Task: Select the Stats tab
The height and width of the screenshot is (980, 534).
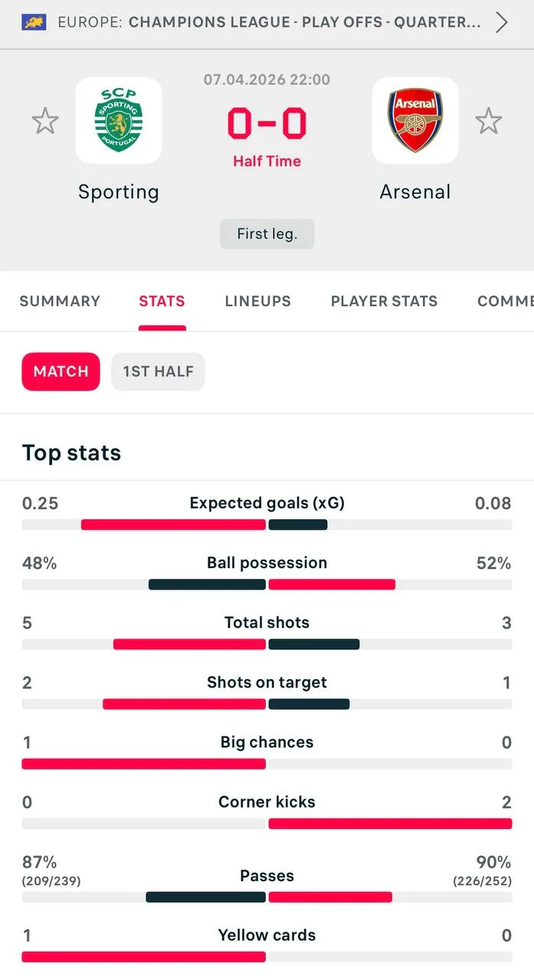Action: (x=162, y=301)
